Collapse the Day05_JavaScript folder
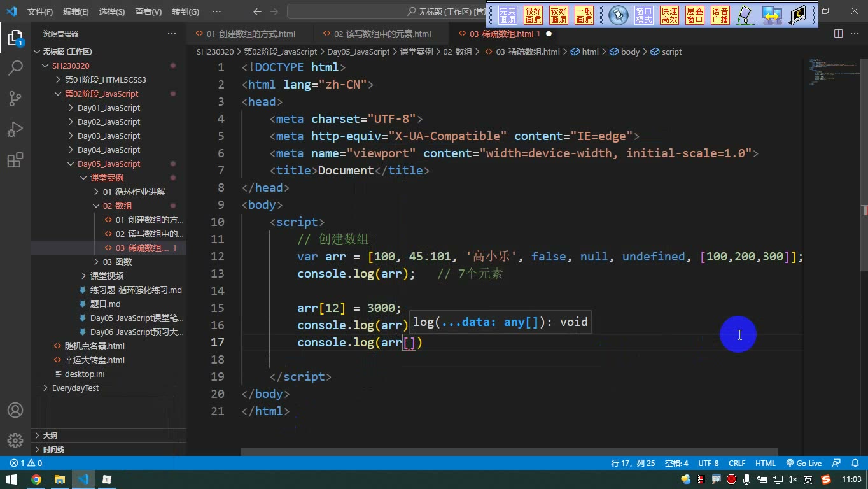The height and width of the screenshot is (489, 868). pyautogui.click(x=108, y=164)
